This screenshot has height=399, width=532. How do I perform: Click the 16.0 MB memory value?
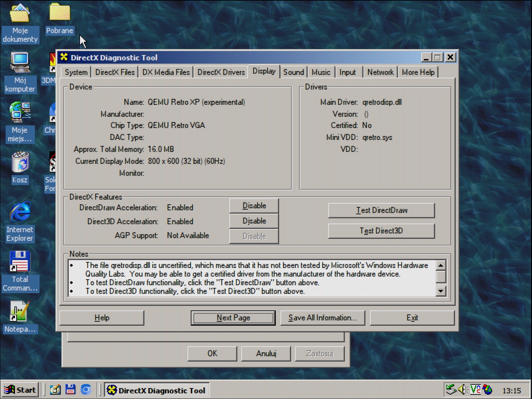[161, 149]
